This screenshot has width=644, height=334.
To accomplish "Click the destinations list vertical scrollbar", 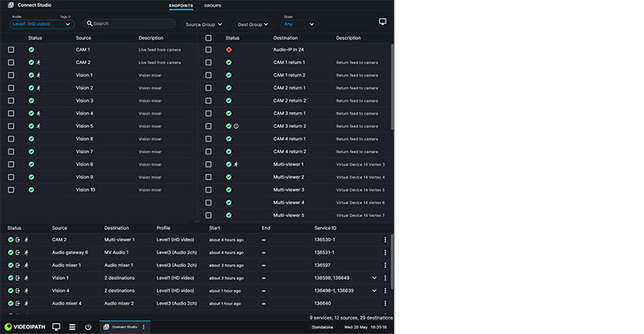I will pyautogui.click(x=392, y=80).
